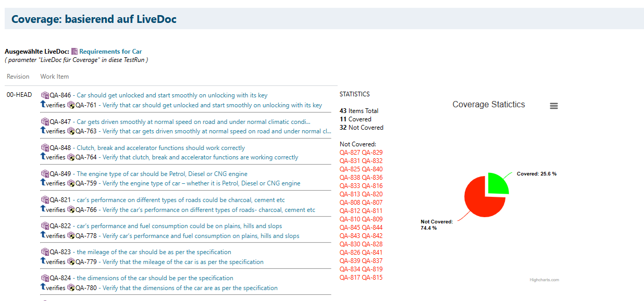Click the verifies arrow icon for QA-780

click(x=43, y=287)
